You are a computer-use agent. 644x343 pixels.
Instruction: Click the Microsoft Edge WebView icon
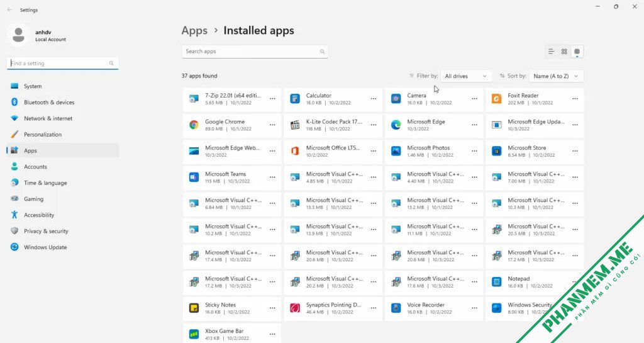(x=194, y=151)
